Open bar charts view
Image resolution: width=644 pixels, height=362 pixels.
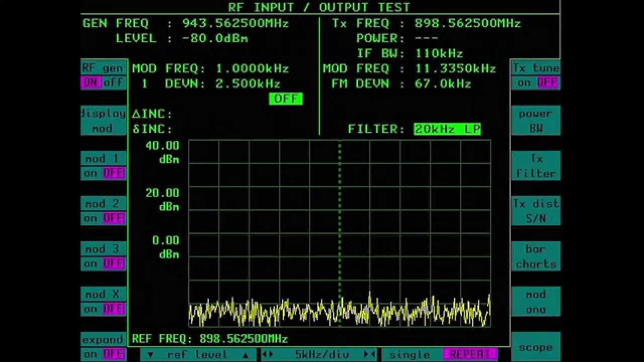tap(536, 256)
